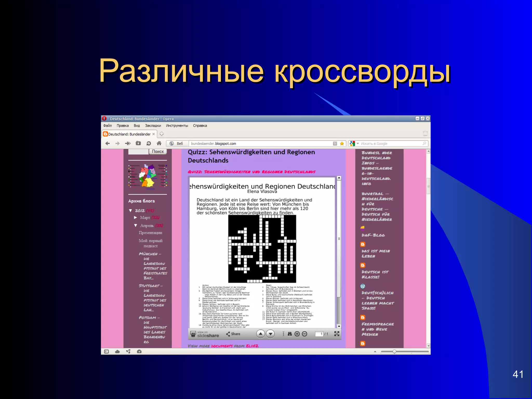
Task: Toggle the Opera panel icon in status bar
Action: [x=107, y=351]
